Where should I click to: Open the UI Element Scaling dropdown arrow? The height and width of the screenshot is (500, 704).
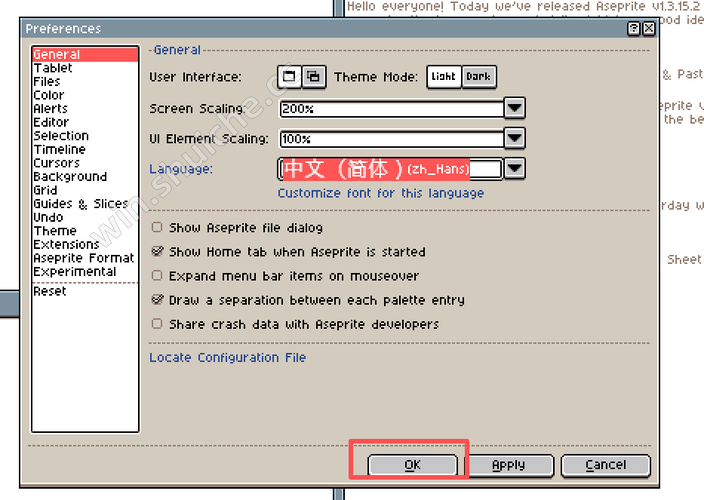(x=515, y=138)
